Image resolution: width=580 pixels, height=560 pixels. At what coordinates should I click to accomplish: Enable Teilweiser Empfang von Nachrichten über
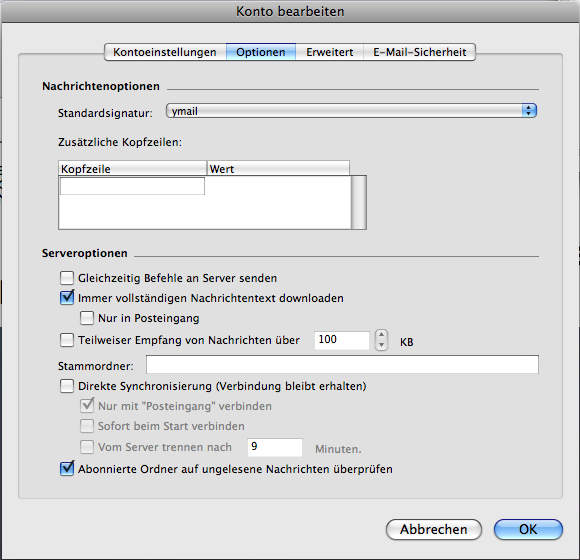[67, 340]
